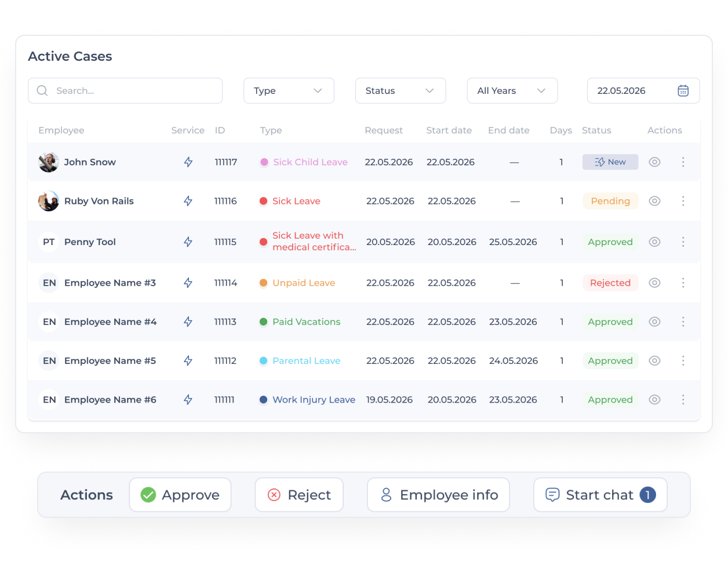Click the New status badge for John Snow
Viewport: 728px width, 577px height.
point(610,162)
